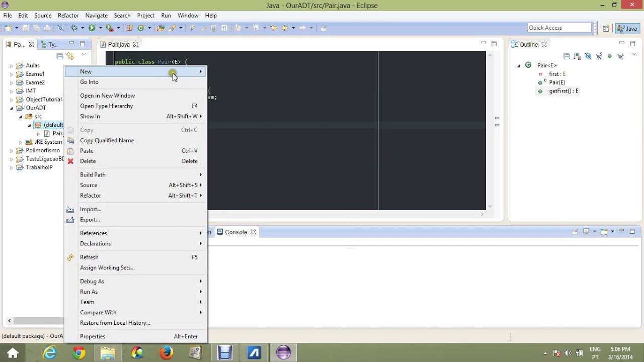Image resolution: width=644 pixels, height=362 pixels.
Task: Expand the TrabalhoIP project
Action: 12,168
